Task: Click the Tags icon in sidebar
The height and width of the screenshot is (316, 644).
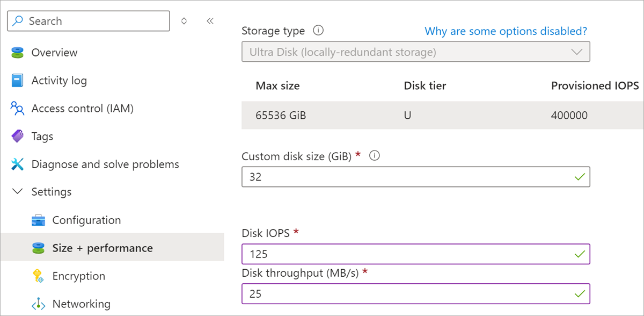Action: coord(18,137)
